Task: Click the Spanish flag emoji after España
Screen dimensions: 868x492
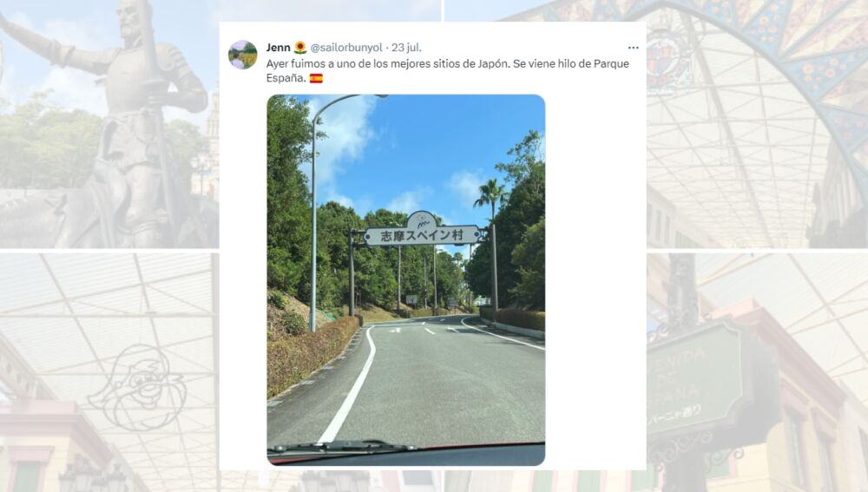Action: click(316, 79)
